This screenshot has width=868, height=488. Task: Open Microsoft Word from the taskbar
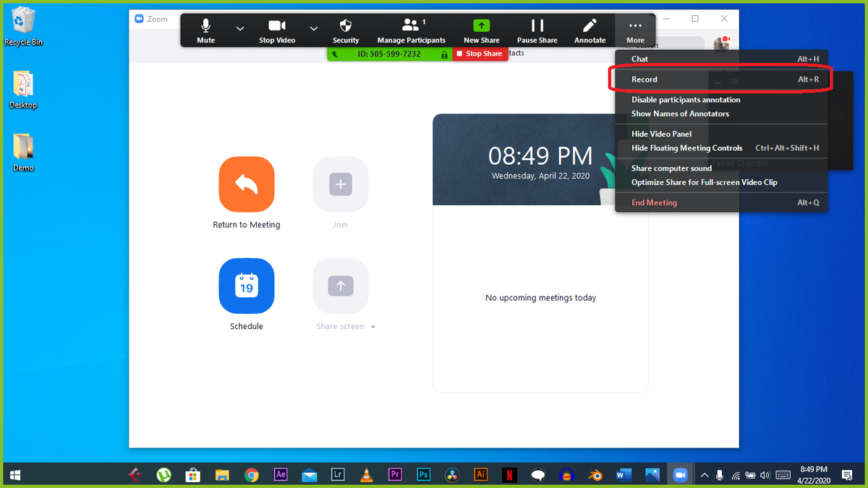coord(624,475)
